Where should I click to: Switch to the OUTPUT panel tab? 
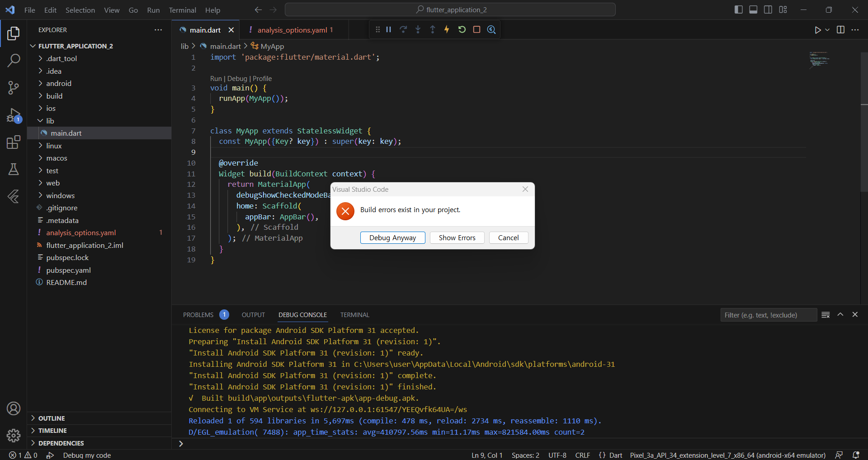[253, 315]
